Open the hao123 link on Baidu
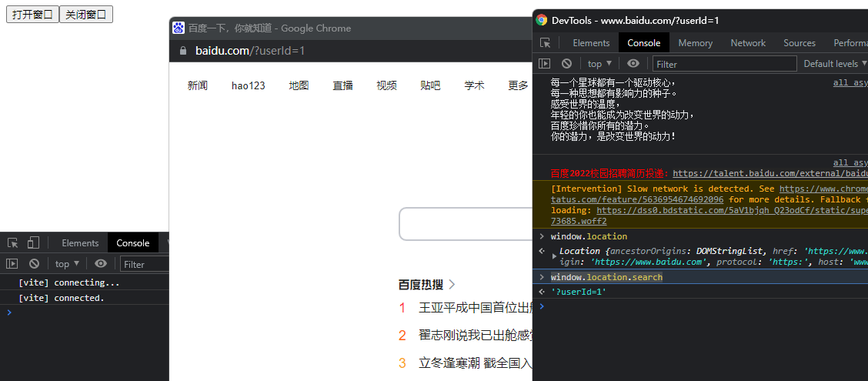Image resolution: width=868 pixels, height=381 pixels. pos(248,85)
